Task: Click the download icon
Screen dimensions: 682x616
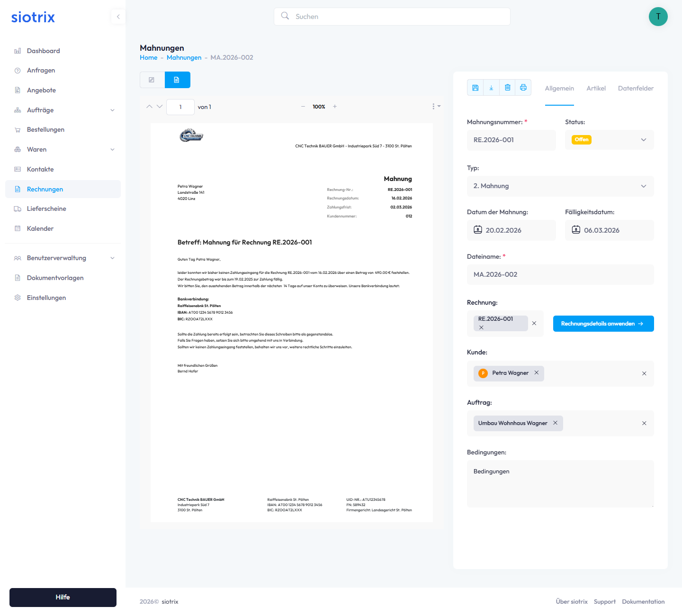Action: pos(491,88)
